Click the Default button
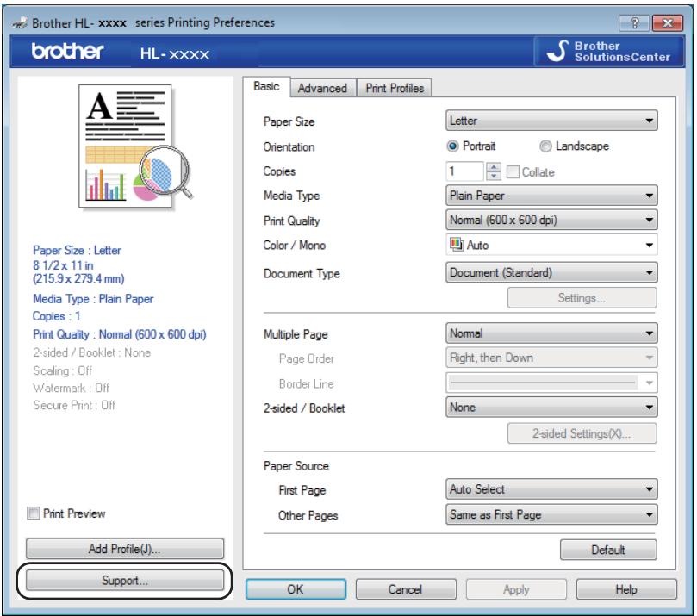 [608, 550]
